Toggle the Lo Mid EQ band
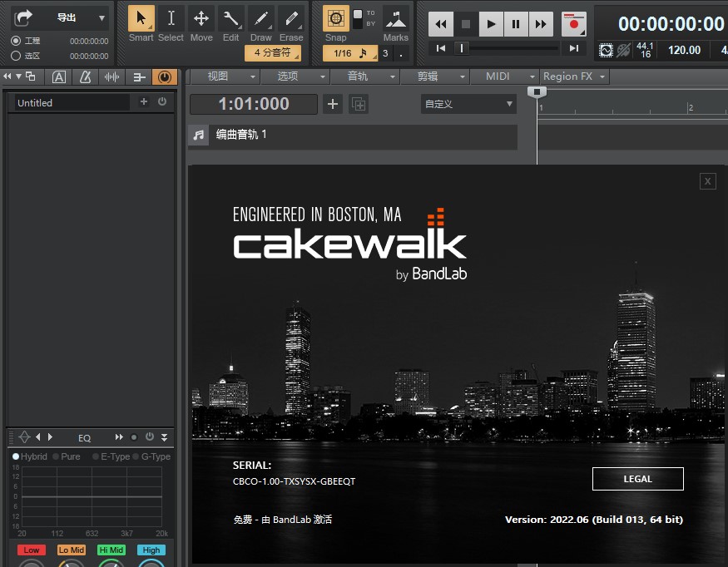Image resolution: width=728 pixels, height=567 pixels. 72,550
